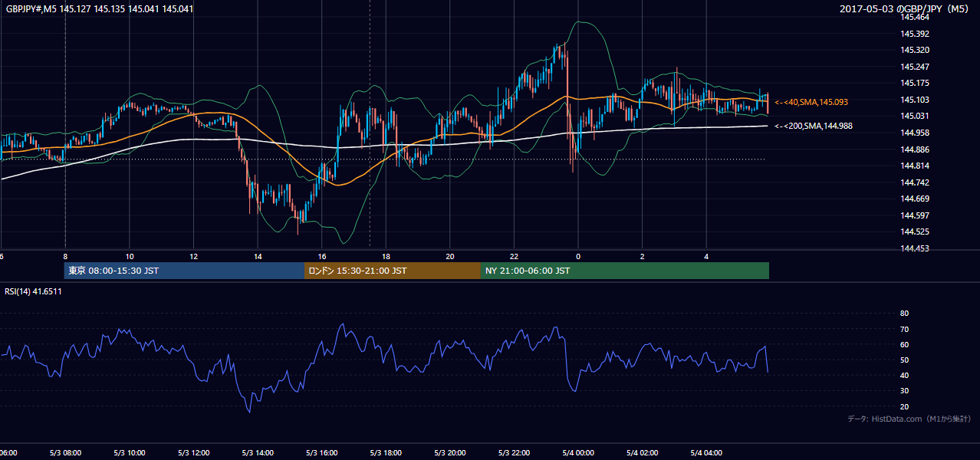Click the RSI(14) 41.6511 indicator label
Image resolution: width=980 pixels, height=460 pixels.
click(x=33, y=292)
